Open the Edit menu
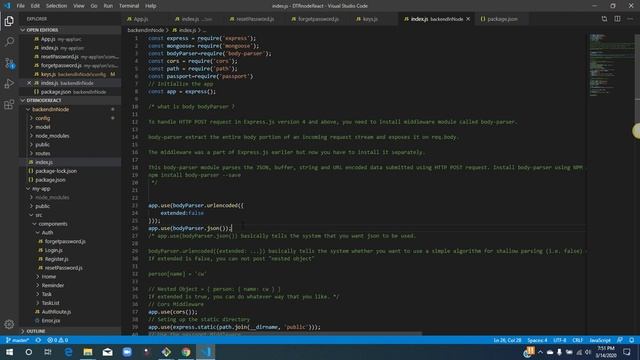This screenshot has height=360, width=640. [35, 6]
